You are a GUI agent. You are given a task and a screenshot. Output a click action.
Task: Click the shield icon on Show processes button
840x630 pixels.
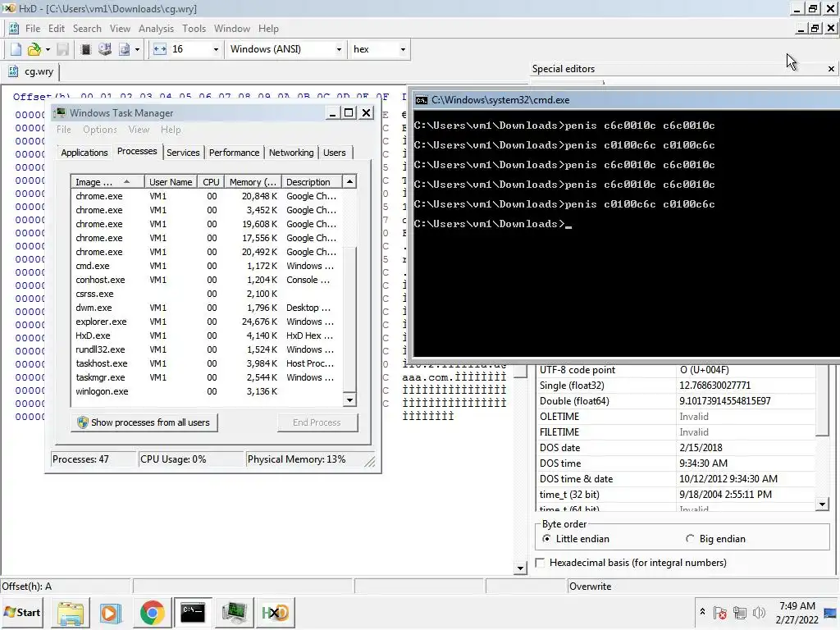pos(83,422)
